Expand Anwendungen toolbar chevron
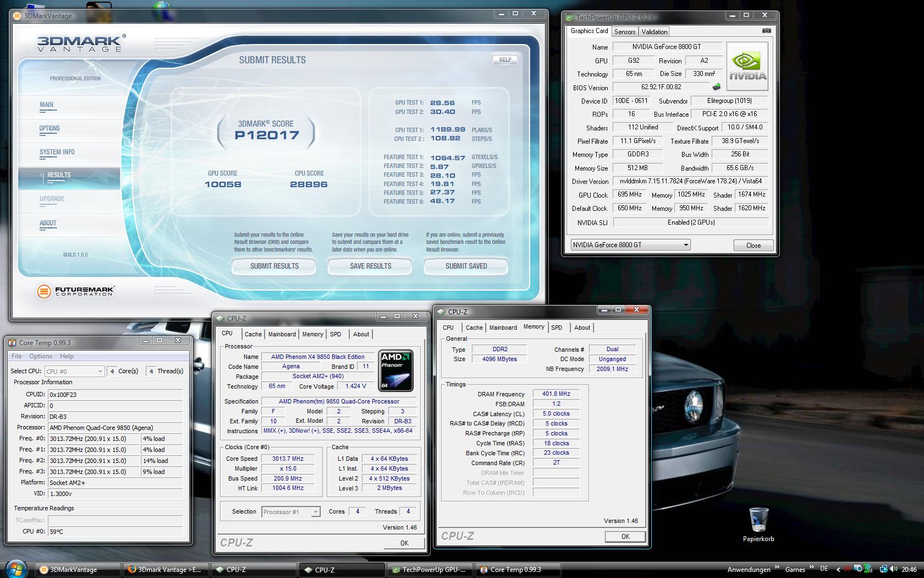Image resolution: width=924 pixels, height=578 pixels. 777,567
